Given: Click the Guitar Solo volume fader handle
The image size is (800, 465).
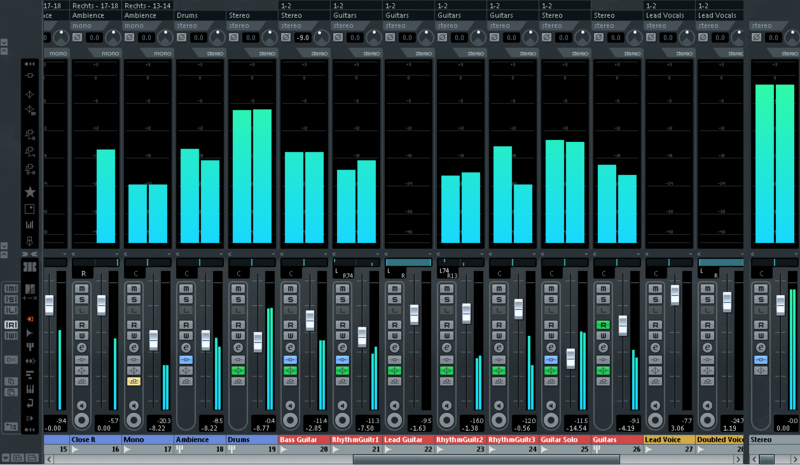Looking at the screenshot, I should [x=570, y=358].
